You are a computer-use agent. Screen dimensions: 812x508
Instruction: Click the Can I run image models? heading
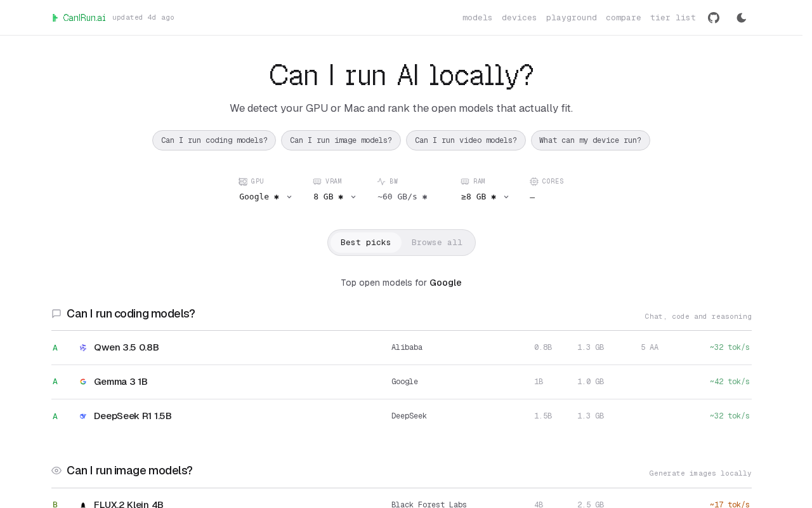(129, 471)
